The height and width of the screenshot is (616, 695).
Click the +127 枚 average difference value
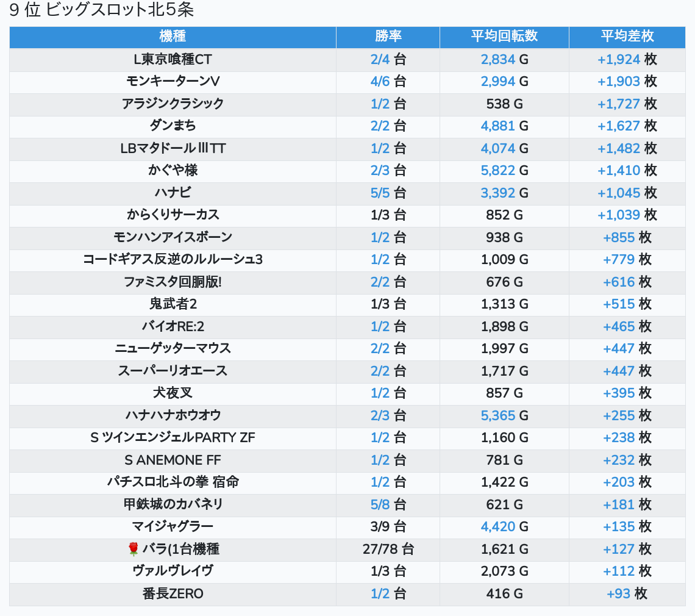[627, 549]
